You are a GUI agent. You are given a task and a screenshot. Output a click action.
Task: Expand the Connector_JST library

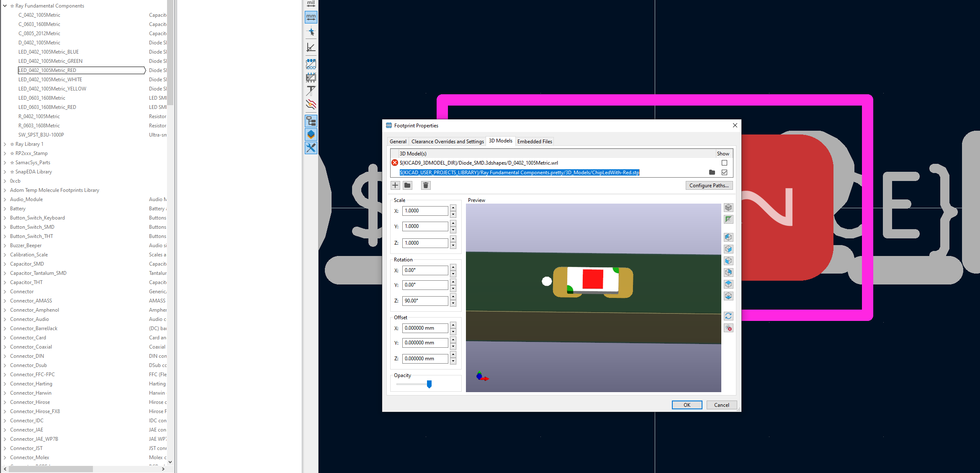point(5,448)
